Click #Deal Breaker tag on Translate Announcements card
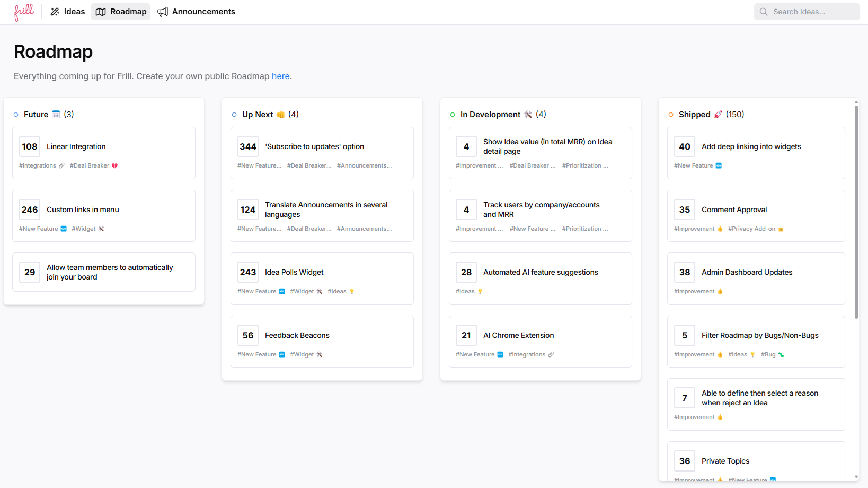The width and height of the screenshot is (868, 488). click(309, 229)
